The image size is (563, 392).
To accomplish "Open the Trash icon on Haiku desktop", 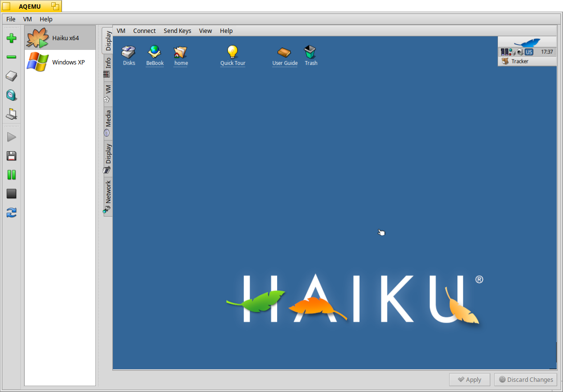I will [x=311, y=56].
